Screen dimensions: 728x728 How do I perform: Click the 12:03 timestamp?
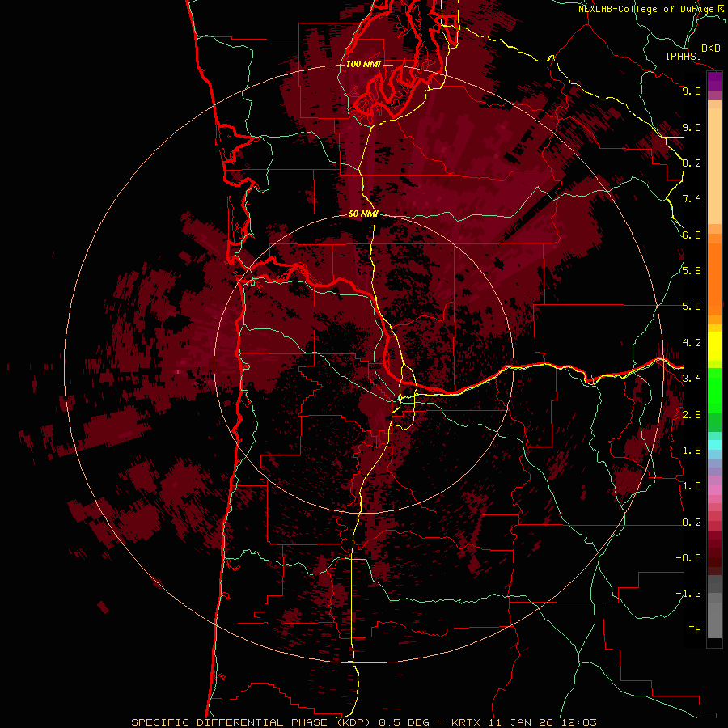point(578,722)
